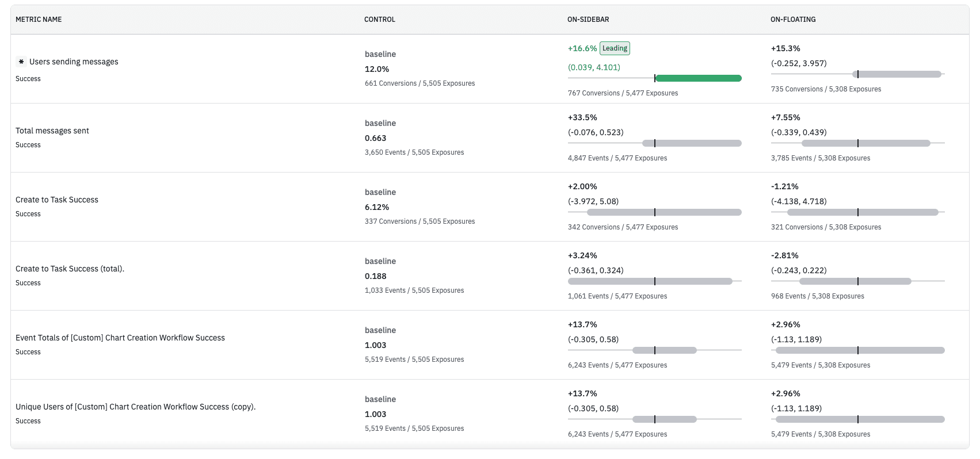Click the +2.00% lift value
Viewport: 980px width, 459px height.
point(582,186)
